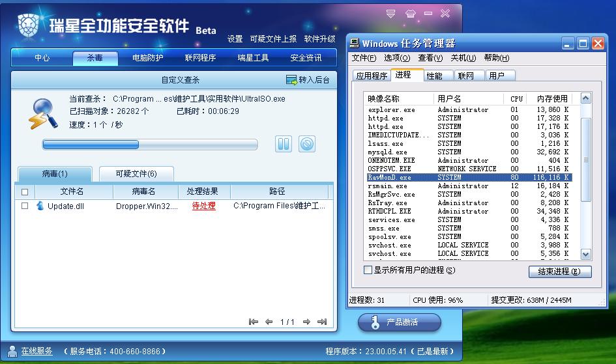
Task: Click the process list scroll-up arrow
Action: pos(585,98)
